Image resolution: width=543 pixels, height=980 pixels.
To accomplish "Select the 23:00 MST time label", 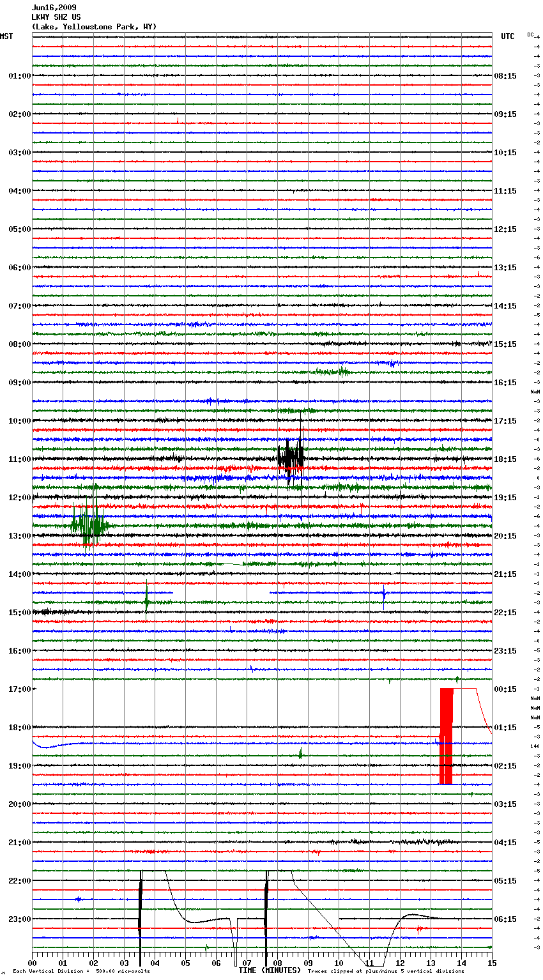I will tap(19, 919).
